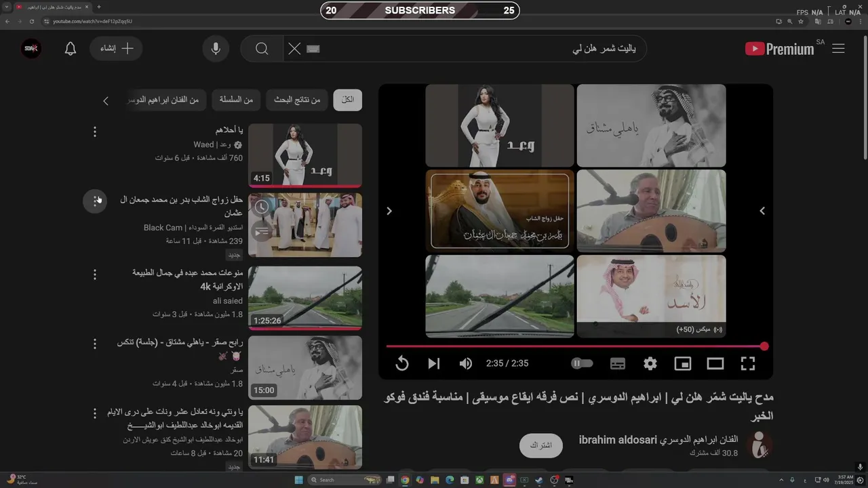Open endscreen mix (+50) suggestion
Viewport: 868px width, 488px height.
click(651, 296)
